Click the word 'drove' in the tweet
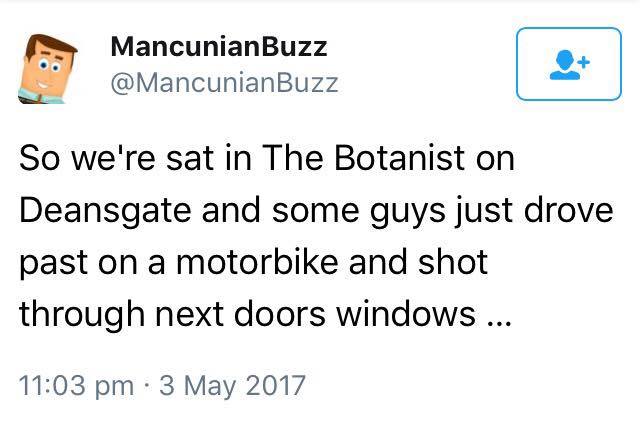 click(x=569, y=210)
